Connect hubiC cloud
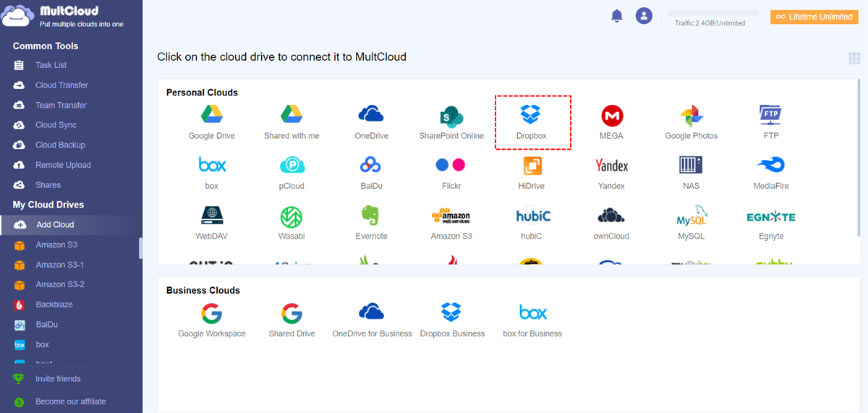 532,223
